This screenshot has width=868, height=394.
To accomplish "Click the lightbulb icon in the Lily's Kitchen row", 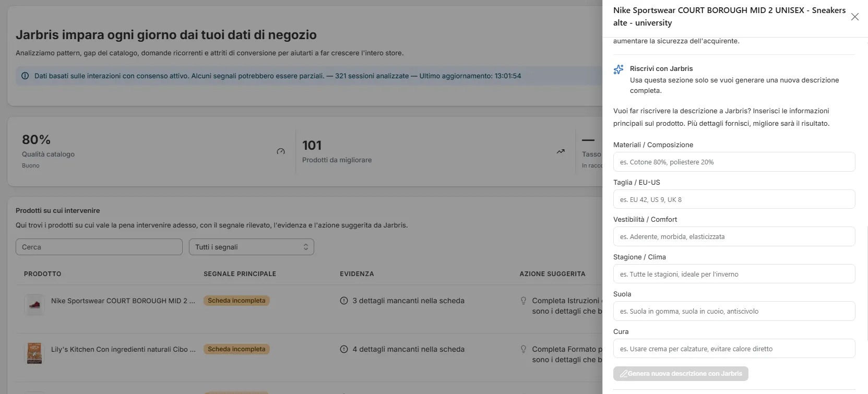I will point(524,349).
